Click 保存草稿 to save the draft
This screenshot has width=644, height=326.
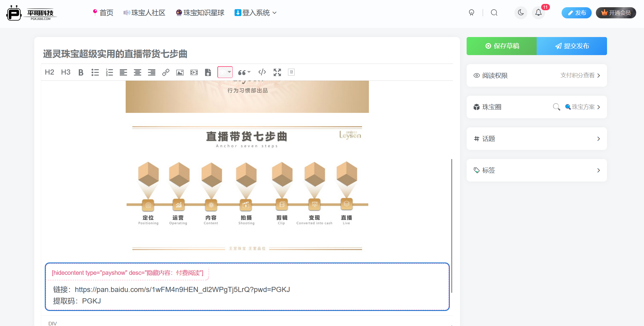(501, 46)
